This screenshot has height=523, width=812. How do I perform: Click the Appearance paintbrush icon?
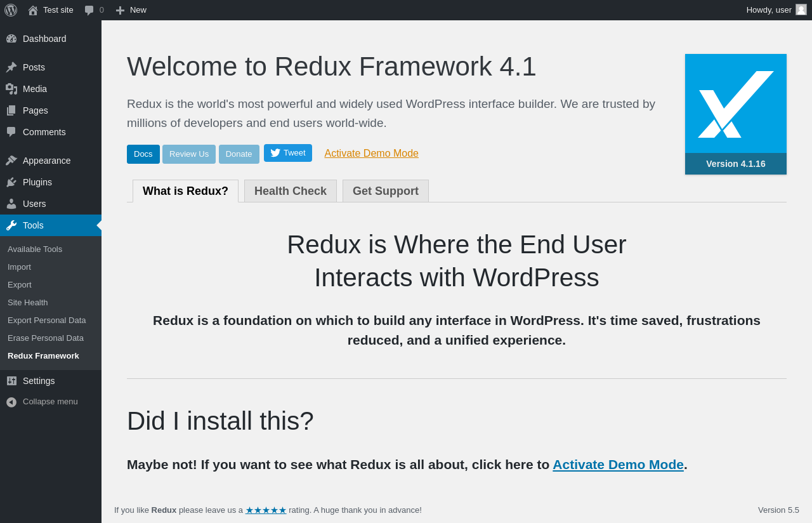[11, 161]
